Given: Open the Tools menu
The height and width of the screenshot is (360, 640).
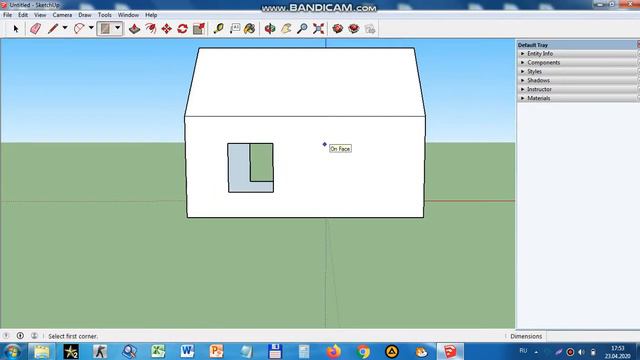Looking at the screenshot, I should pos(104,15).
